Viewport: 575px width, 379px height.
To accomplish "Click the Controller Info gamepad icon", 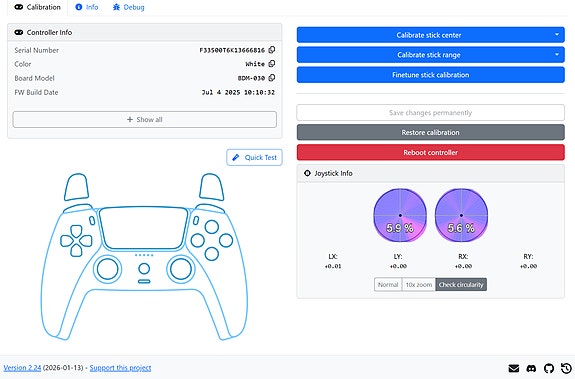I will [x=18, y=32].
